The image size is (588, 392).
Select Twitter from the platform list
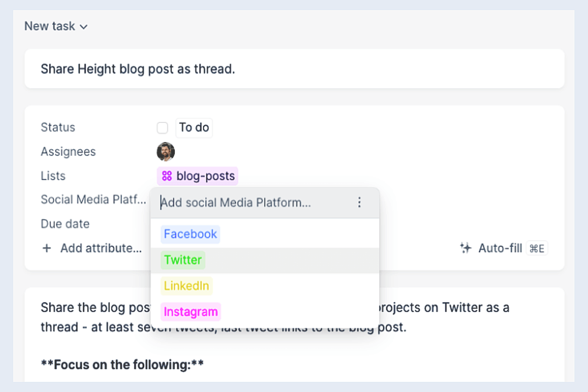(x=183, y=260)
